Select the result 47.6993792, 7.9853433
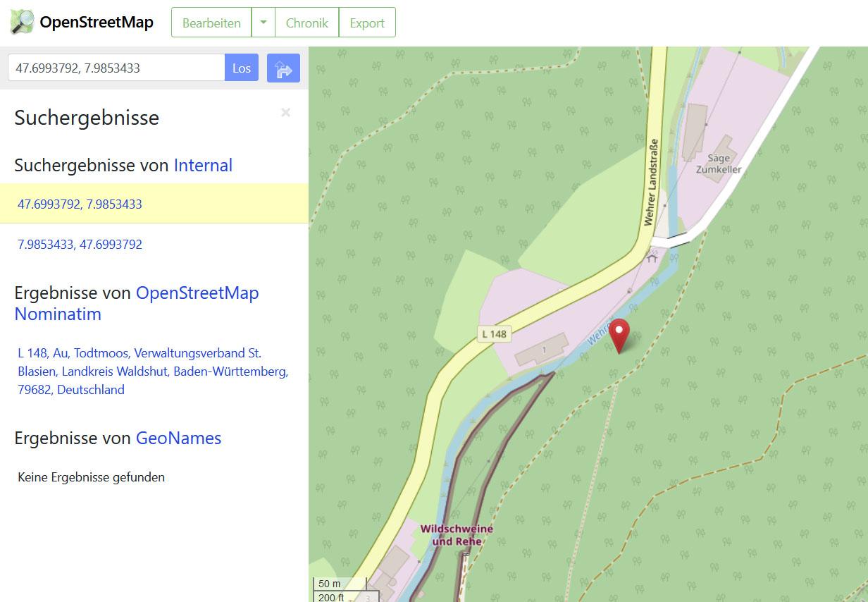The height and width of the screenshot is (602, 868). coord(80,204)
